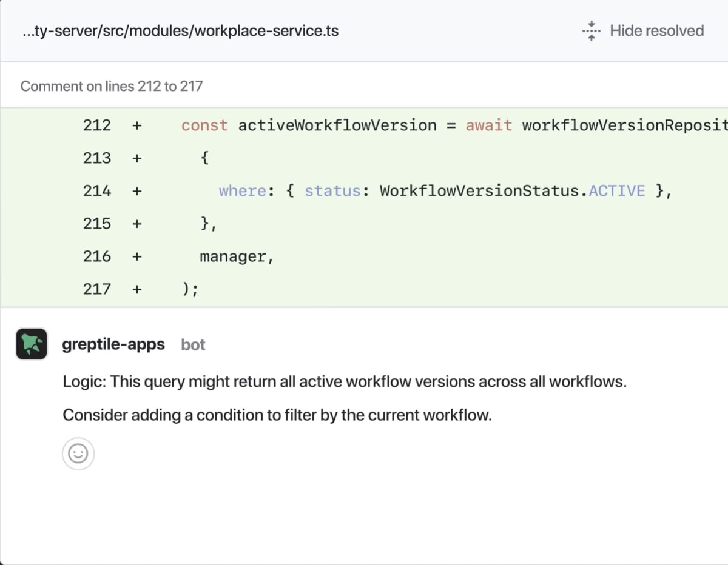Click line number 216
The width and height of the screenshot is (728, 565).
[97, 256]
